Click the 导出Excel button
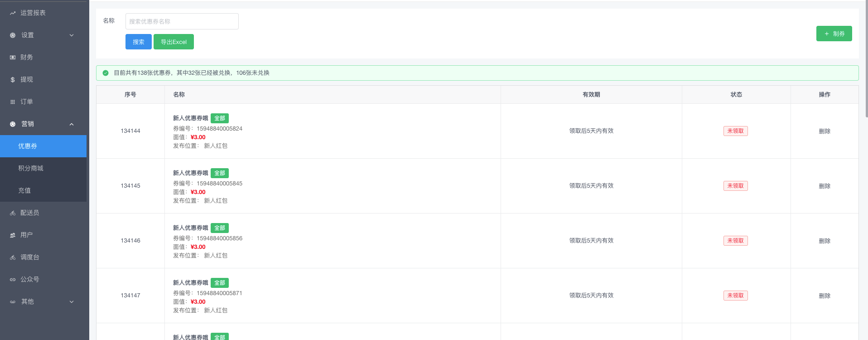 [174, 42]
